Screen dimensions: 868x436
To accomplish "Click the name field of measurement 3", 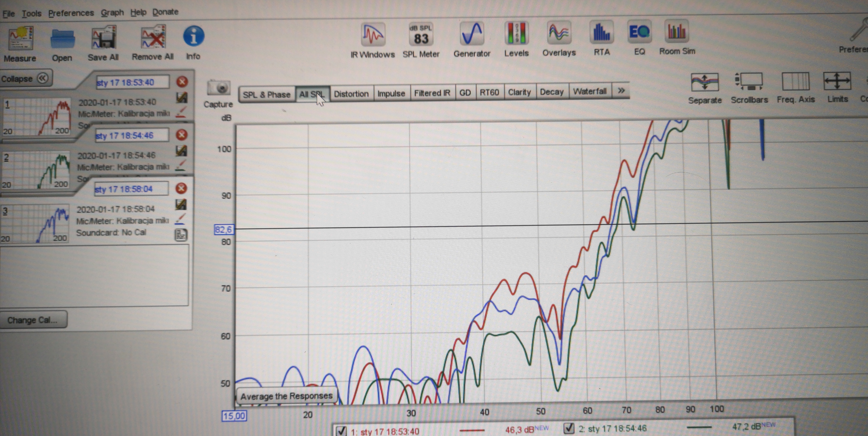I will [x=131, y=189].
